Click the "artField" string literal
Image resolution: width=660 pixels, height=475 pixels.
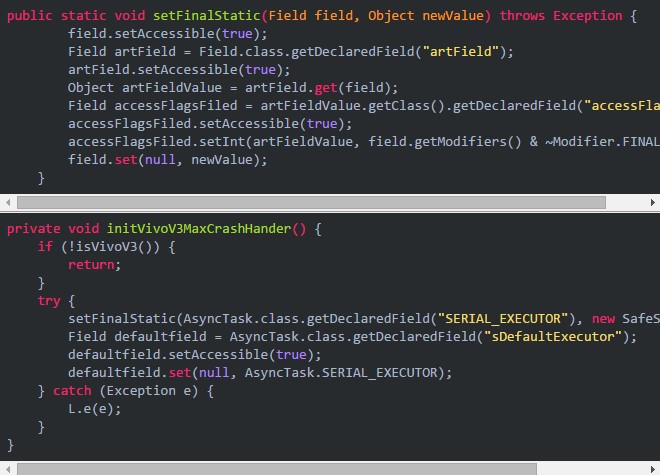pos(460,52)
